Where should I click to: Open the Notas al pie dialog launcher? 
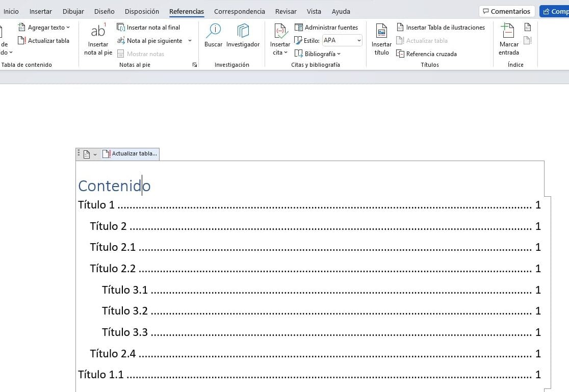pyautogui.click(x=195, y=65)
